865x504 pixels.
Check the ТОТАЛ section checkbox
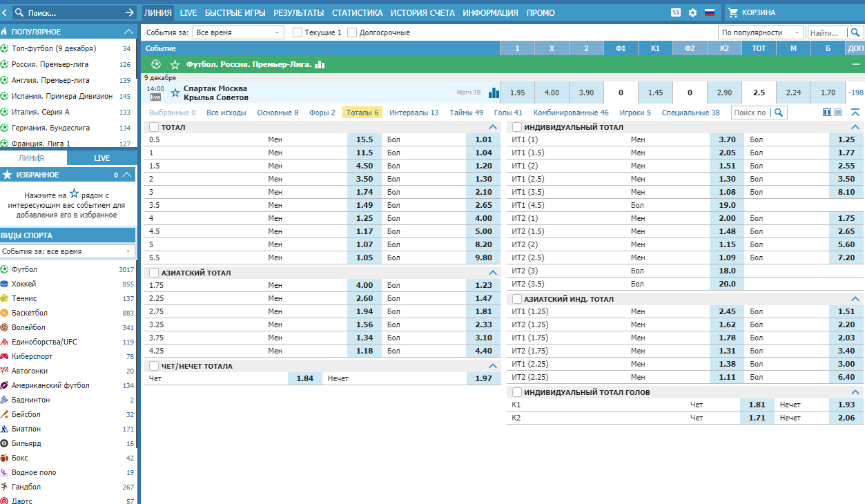(154, 127)
